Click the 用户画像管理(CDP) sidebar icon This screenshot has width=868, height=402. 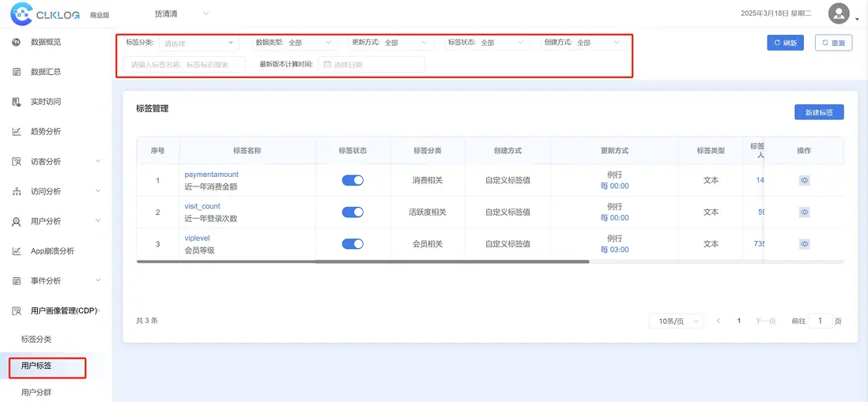click(17, 310)
